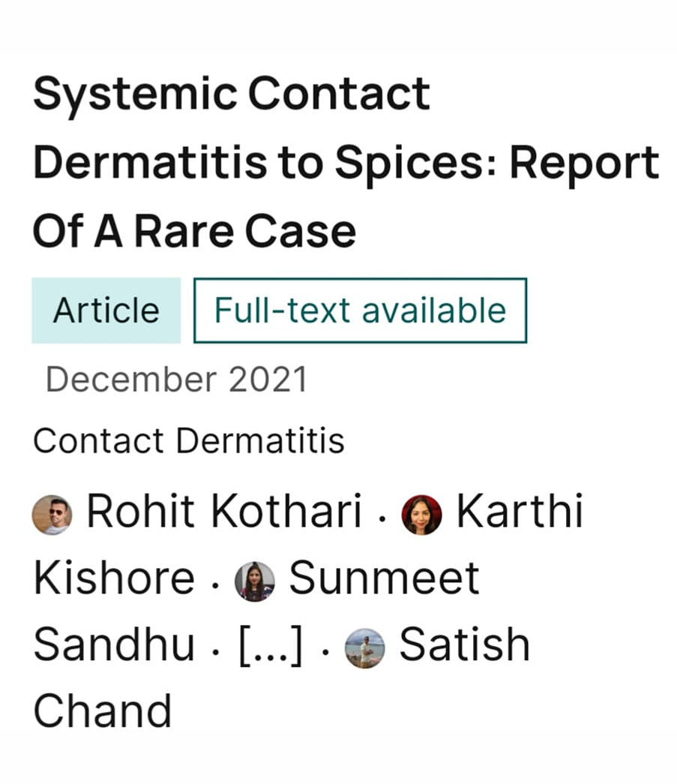677x784 pixels.
Task: Click Sunmeet Sandhu's profile avatar
Action: pos(255,581)
